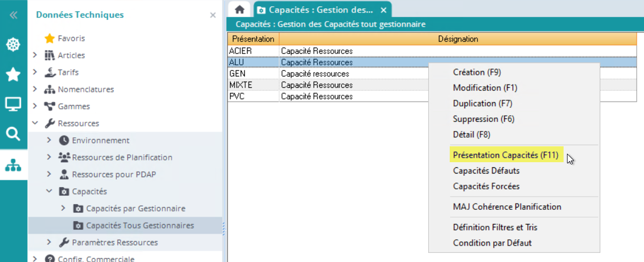
Task: Open the search magnifier icon in sidebar
Action: (x=13, y=134)
